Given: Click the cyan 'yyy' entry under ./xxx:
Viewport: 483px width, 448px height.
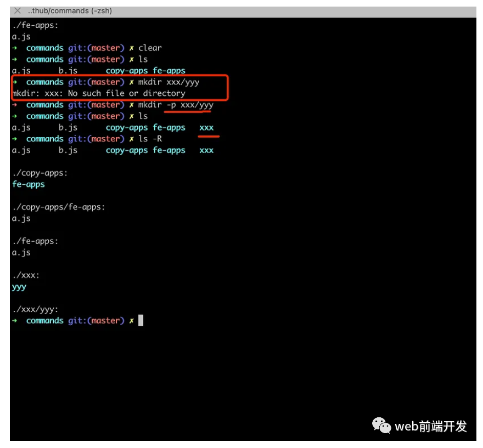Looking at the screenshot, I should (19, 287).
